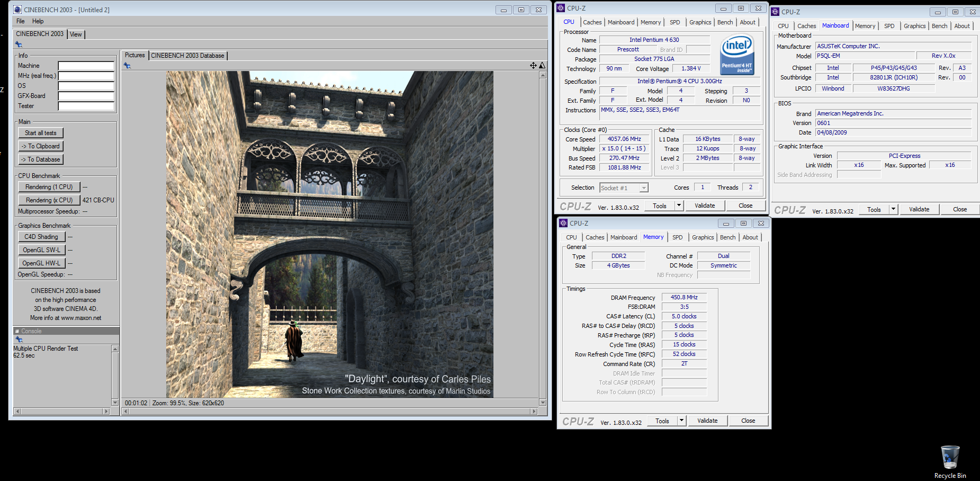Click the rendered Daylight picture

point(330,234)
